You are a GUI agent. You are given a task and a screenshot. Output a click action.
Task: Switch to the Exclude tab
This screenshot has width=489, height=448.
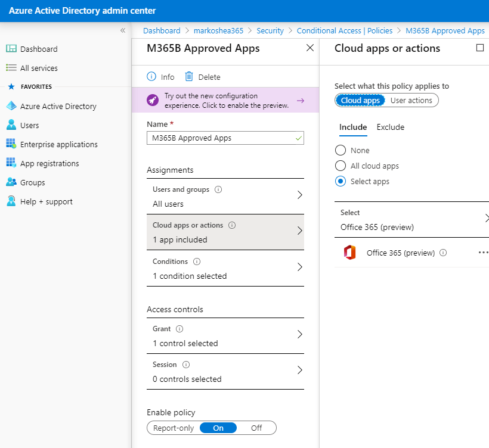390,127
